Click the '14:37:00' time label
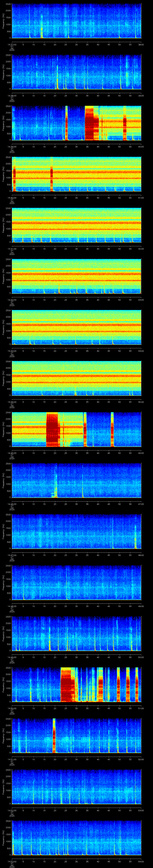The height and width of the screenshot is (868, 153). pyautogui.click(x=12, y=44)
